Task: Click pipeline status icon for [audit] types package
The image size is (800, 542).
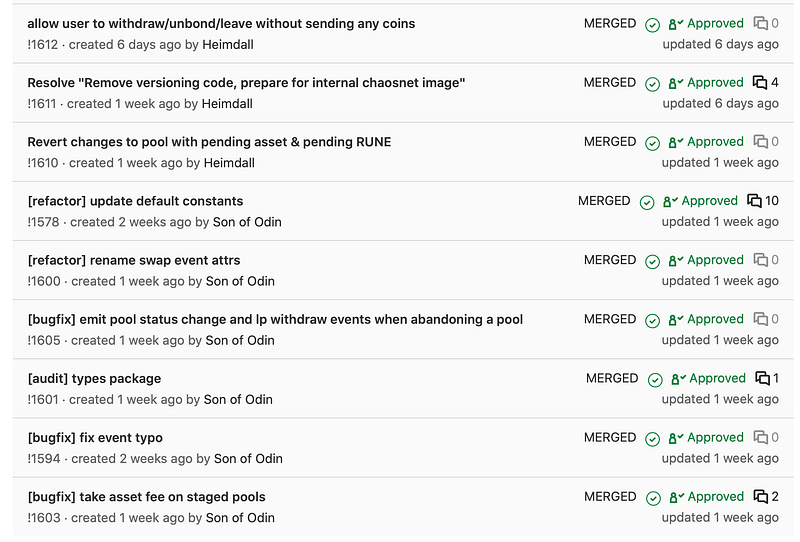Action: point(655,380)
